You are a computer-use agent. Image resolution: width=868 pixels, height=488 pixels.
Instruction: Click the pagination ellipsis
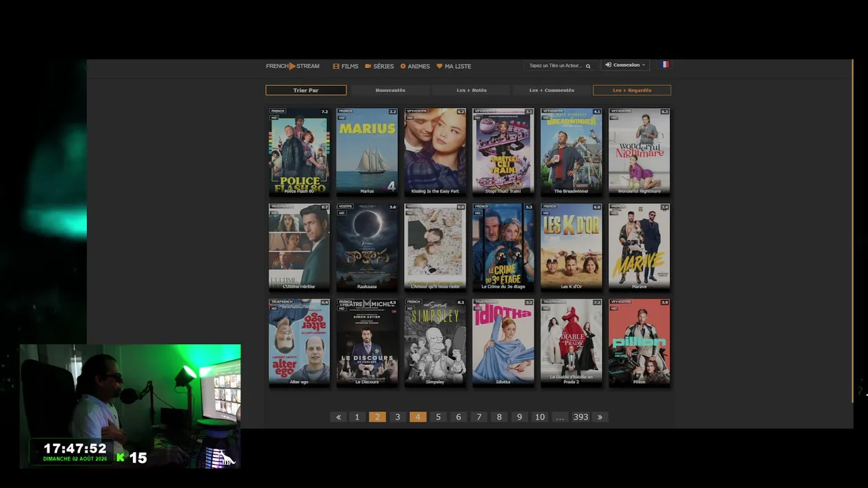click(x=559, y=417)
